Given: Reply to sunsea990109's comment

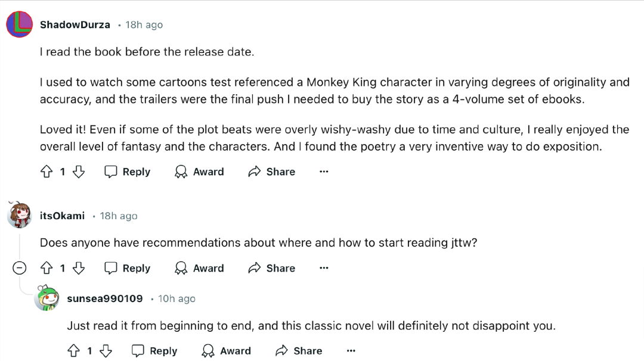Looking at the screenshot, I should 154,351.
